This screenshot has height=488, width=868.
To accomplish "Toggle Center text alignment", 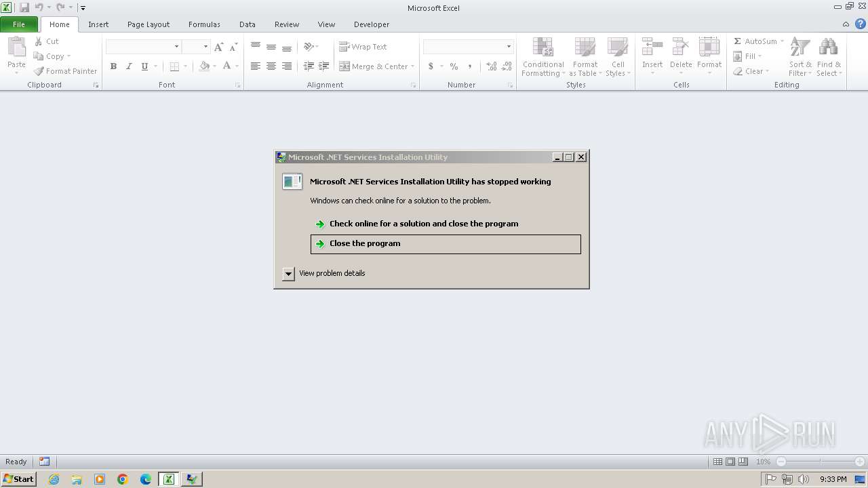I will point(271,66).
